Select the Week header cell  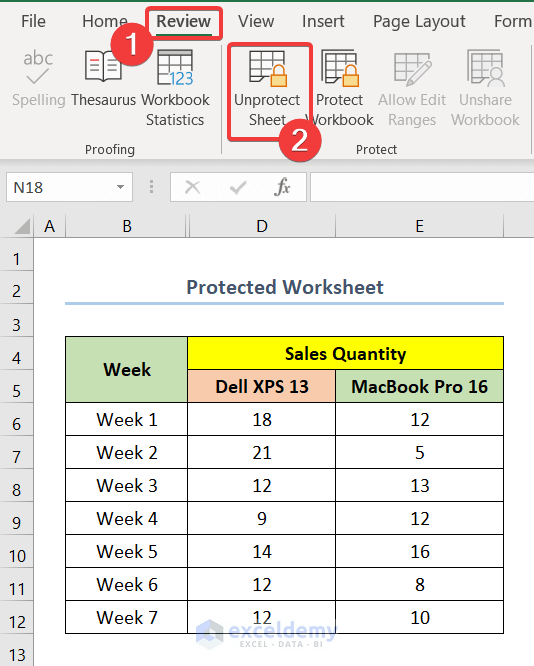click(x=127, y=370)
